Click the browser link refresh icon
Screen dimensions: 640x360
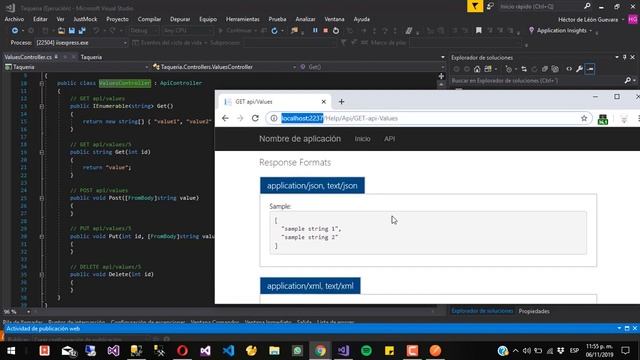[x=274, y=31]
